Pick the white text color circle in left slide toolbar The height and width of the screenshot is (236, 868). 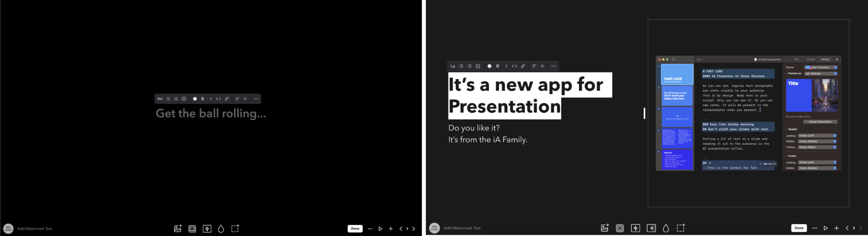pyautogui.click(x=195, y=99)
